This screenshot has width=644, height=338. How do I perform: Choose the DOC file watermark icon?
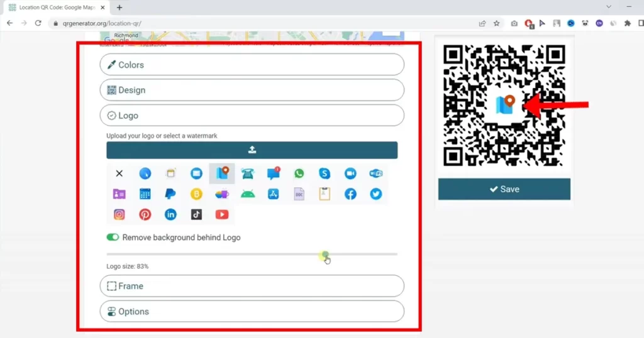pos(299,194)
